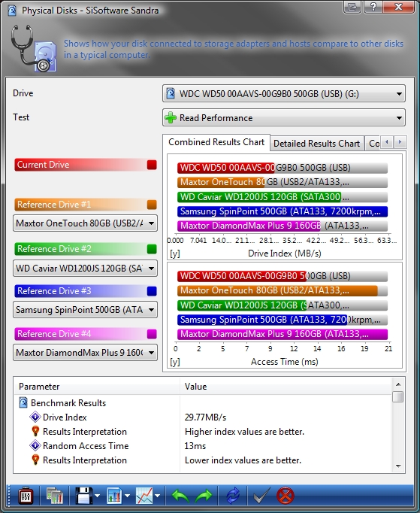Viewport: 420px width, 513px height.
Task: Click the Current Drive label
Action: pyautogui.click(x=43, y=165)
